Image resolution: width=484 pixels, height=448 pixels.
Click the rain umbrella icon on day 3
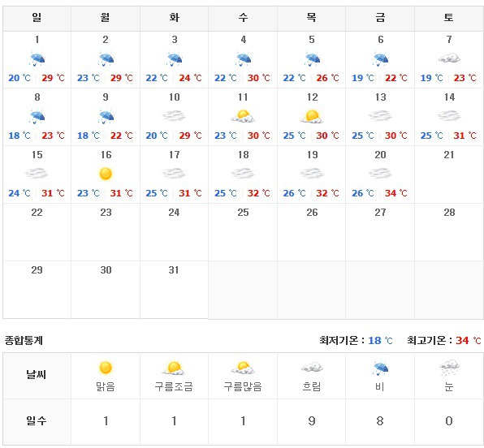click(175, 59)
